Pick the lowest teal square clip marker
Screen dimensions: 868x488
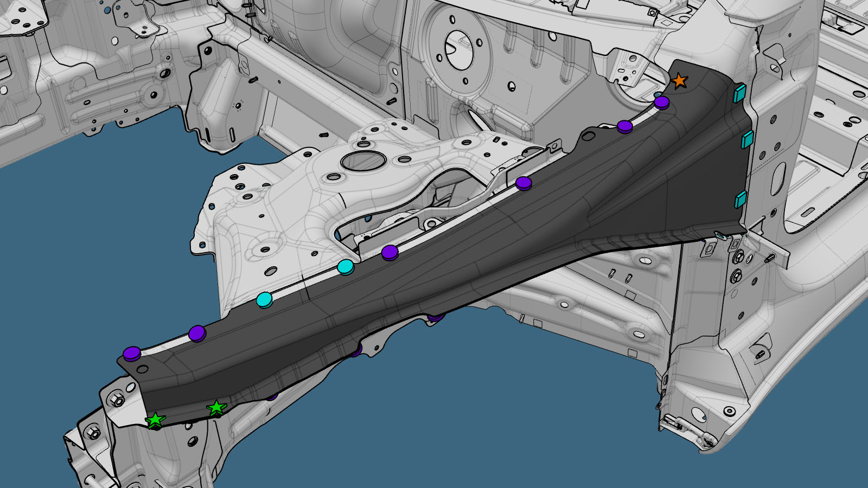(x=741, y=200)
